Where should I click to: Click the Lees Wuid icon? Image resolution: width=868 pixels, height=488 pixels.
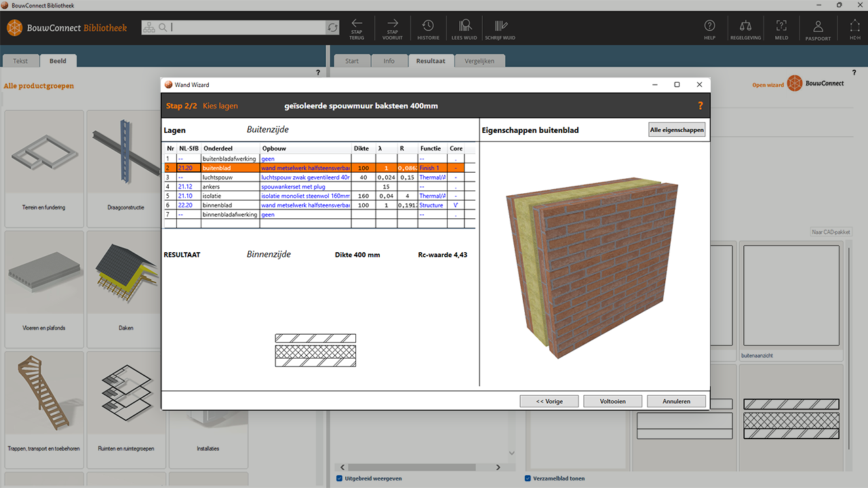(x=465, y=25)
